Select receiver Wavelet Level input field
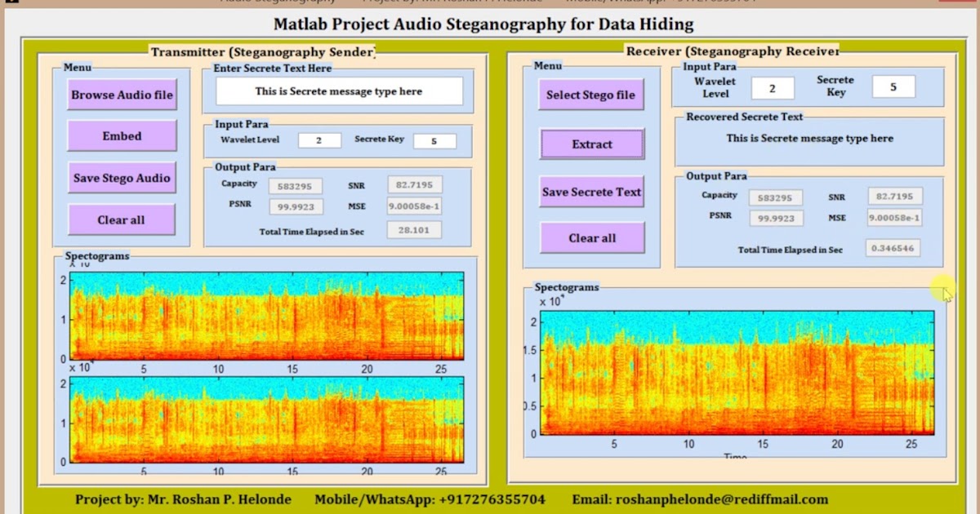The image size is (980, 514). point(772,87)
